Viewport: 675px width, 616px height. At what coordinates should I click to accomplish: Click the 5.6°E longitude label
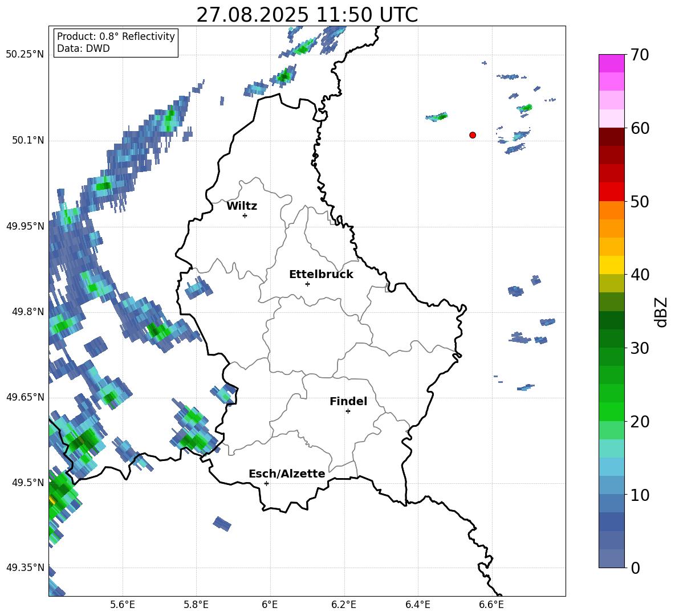point(123,605)
